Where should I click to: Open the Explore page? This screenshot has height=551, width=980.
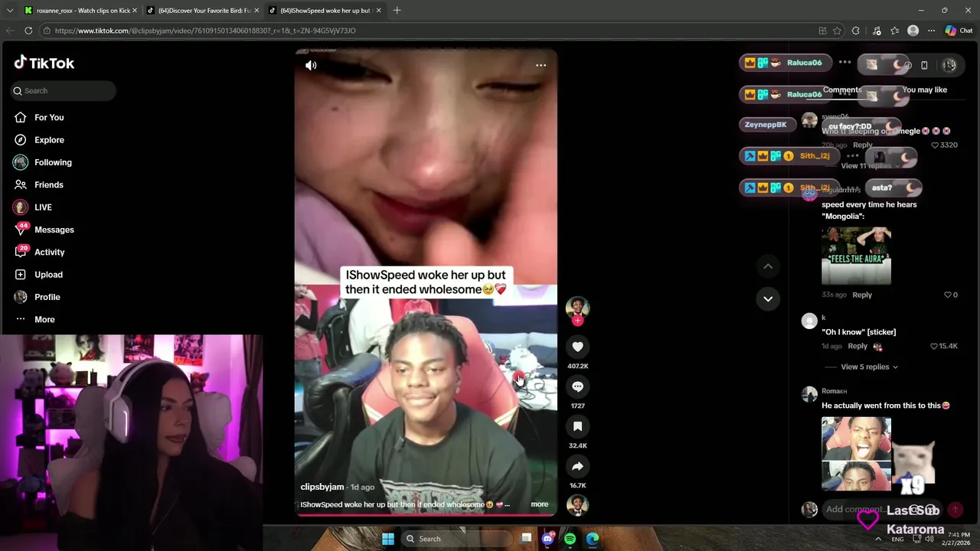pyautogui.click(x=49, y=140)
